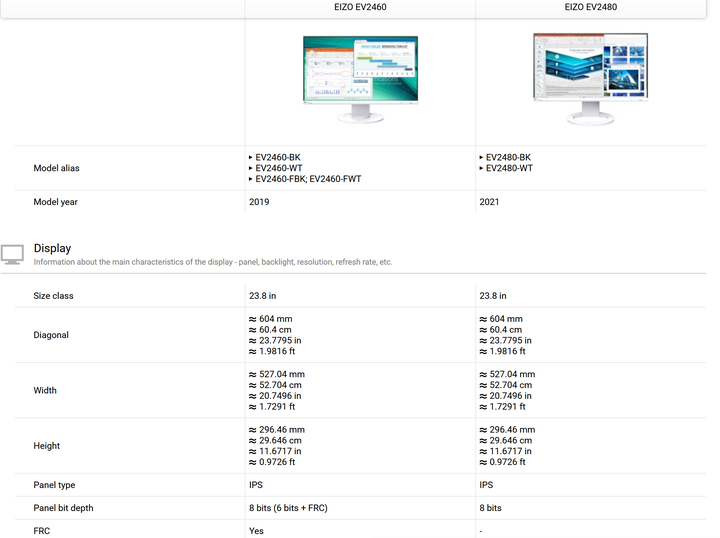Select EV2480 panel bit depth 8 bits
Viewport: 720px width, 538px height.
coord(490,508)
